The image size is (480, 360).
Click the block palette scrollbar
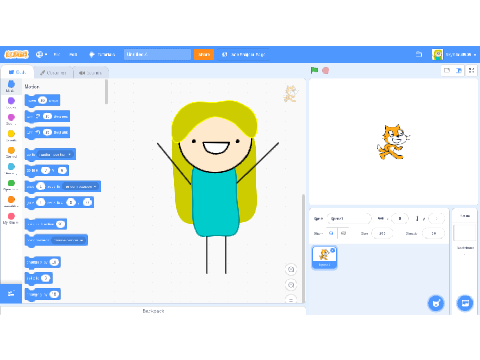(x=106, y=92)
